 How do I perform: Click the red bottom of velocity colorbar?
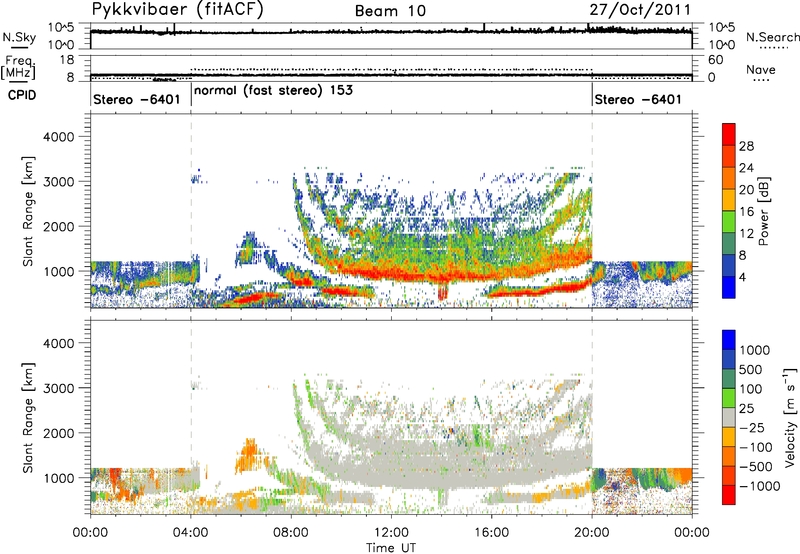(729, 495)
